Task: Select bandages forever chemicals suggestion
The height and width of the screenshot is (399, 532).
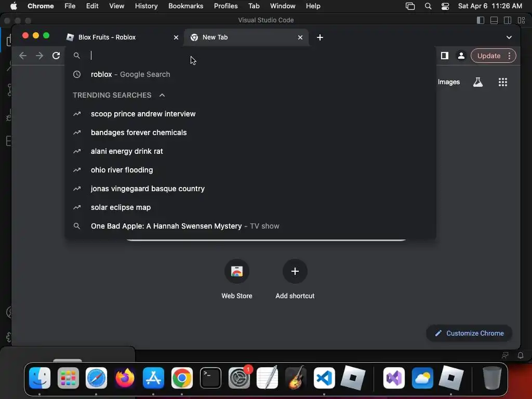Action: (x=250, y=132)
